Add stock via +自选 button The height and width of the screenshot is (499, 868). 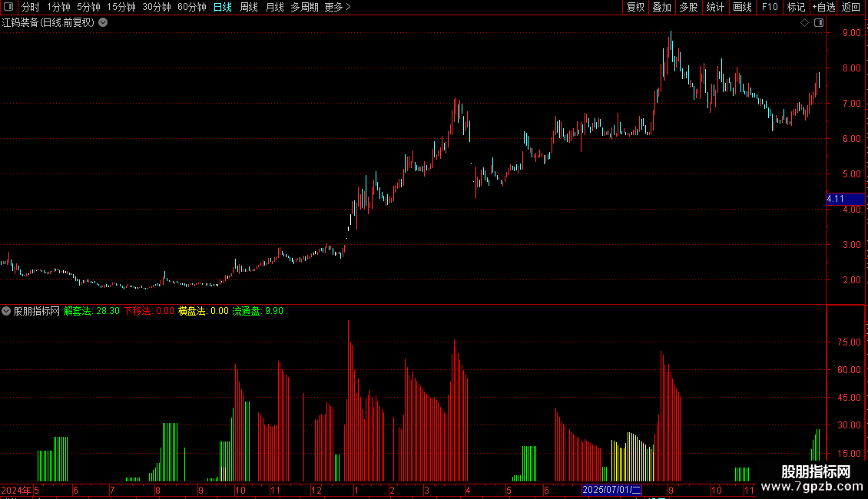823,7
